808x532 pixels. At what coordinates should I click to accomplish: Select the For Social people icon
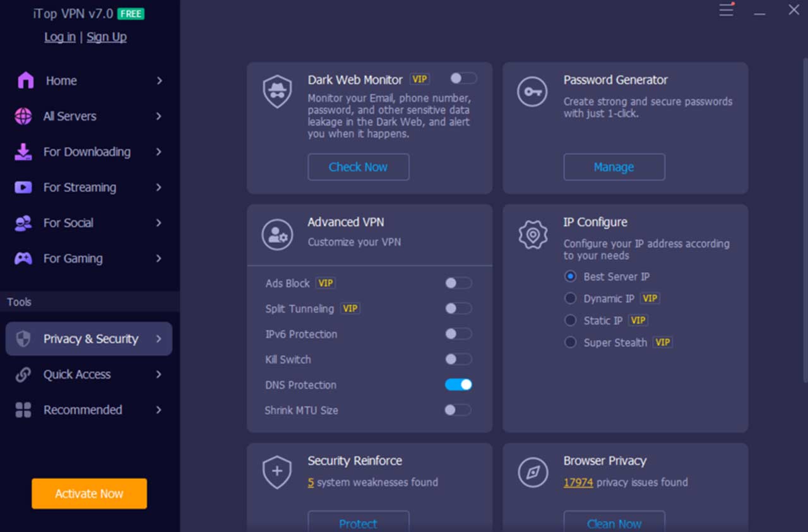[x=22, y=223]
